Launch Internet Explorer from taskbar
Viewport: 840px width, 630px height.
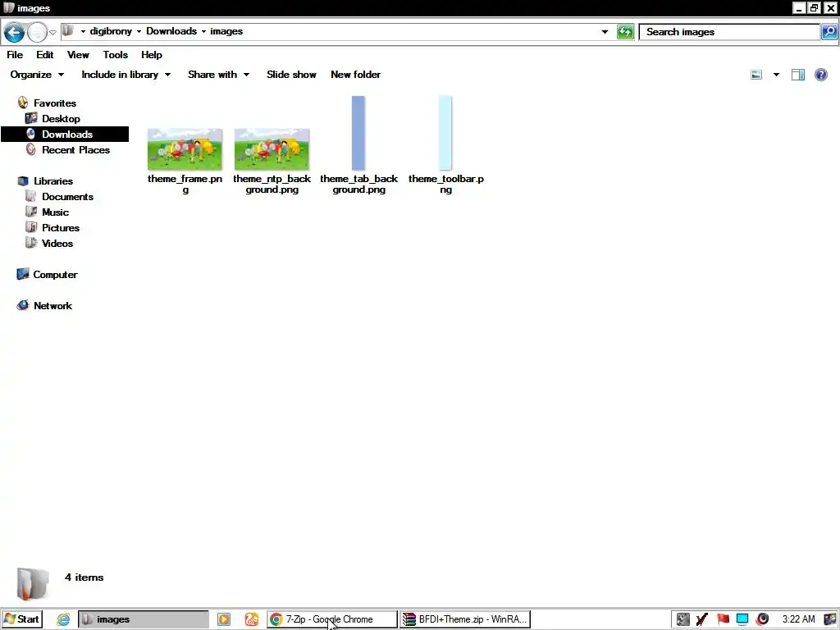pos(63,619)
